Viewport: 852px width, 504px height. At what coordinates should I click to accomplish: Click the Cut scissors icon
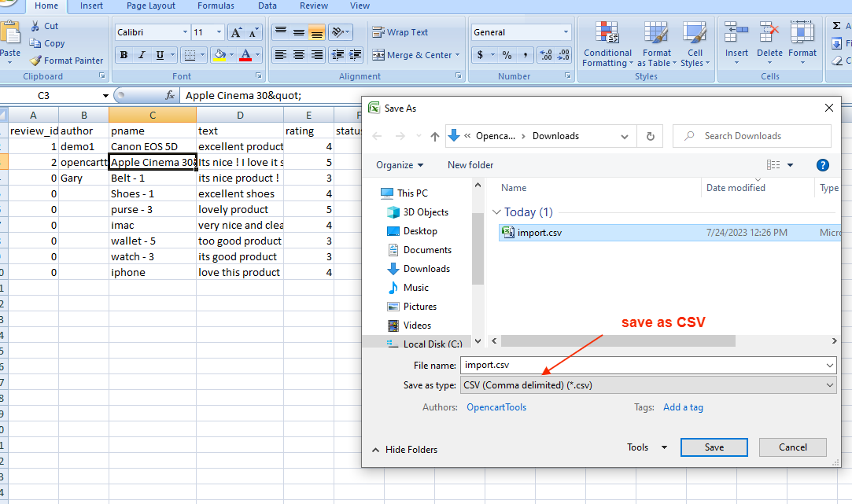pyautogui.click(x=35, y=25)
